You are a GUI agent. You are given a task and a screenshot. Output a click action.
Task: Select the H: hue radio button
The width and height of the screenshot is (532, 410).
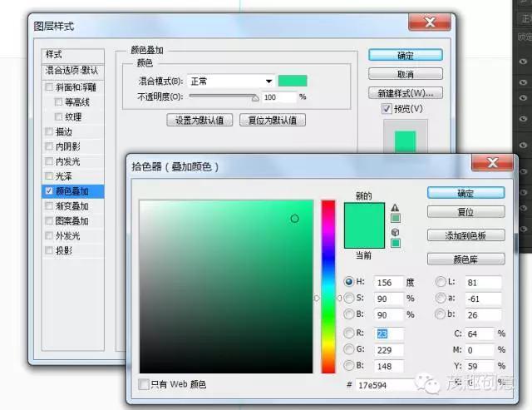pyautogui.click(x=349, y=282)
